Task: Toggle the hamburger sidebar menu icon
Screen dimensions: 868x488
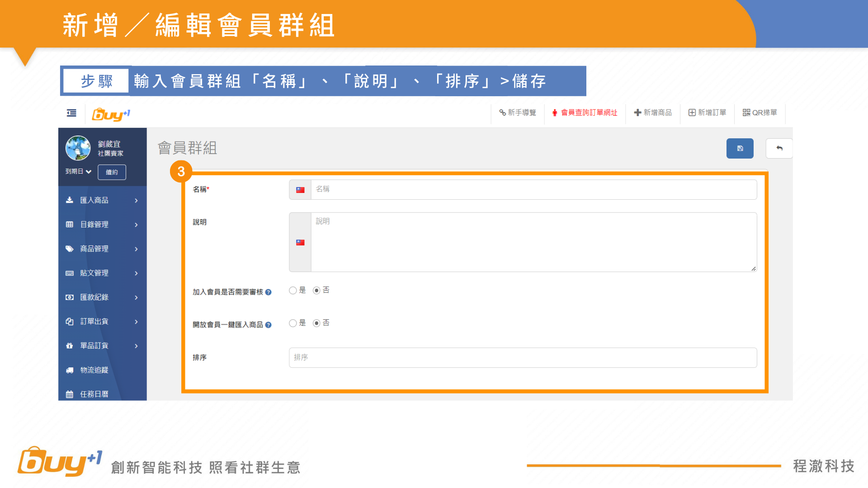Action: coord(71,113)
